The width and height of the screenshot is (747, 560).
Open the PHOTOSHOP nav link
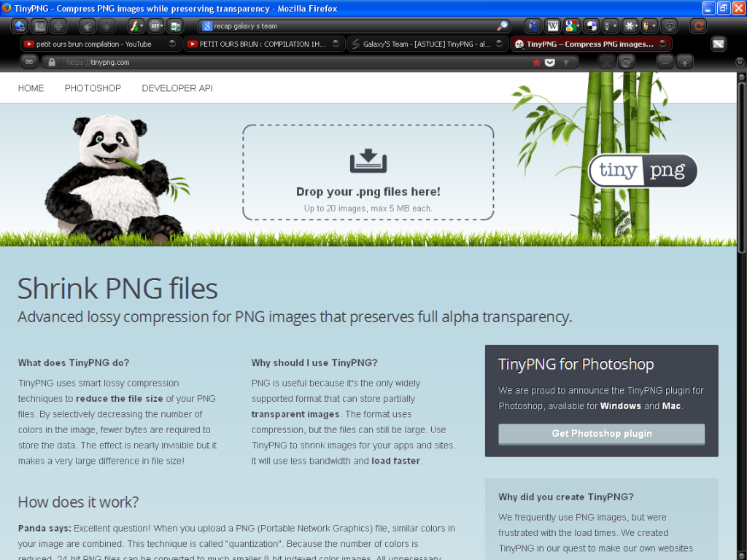(93, 88)
